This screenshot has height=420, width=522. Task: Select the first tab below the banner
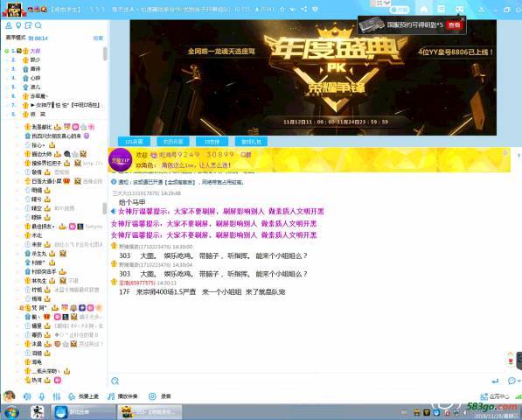tap(134, 142)
